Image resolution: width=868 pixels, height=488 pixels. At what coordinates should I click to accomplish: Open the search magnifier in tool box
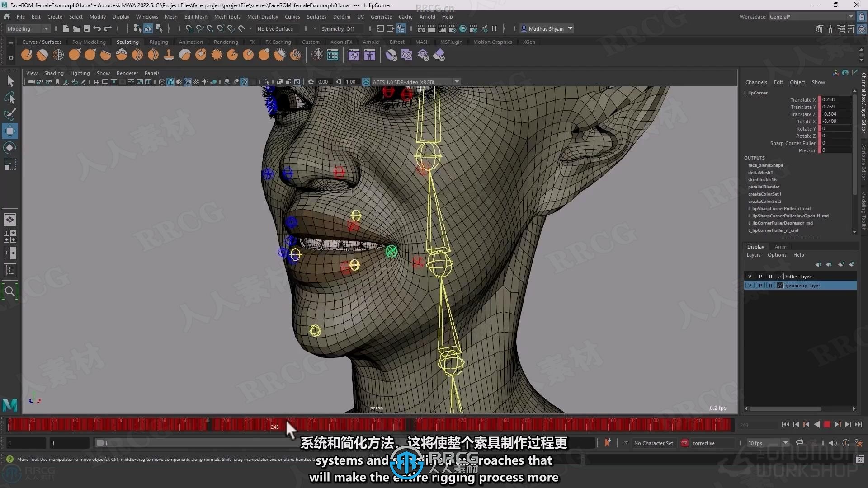click(10, 291)
